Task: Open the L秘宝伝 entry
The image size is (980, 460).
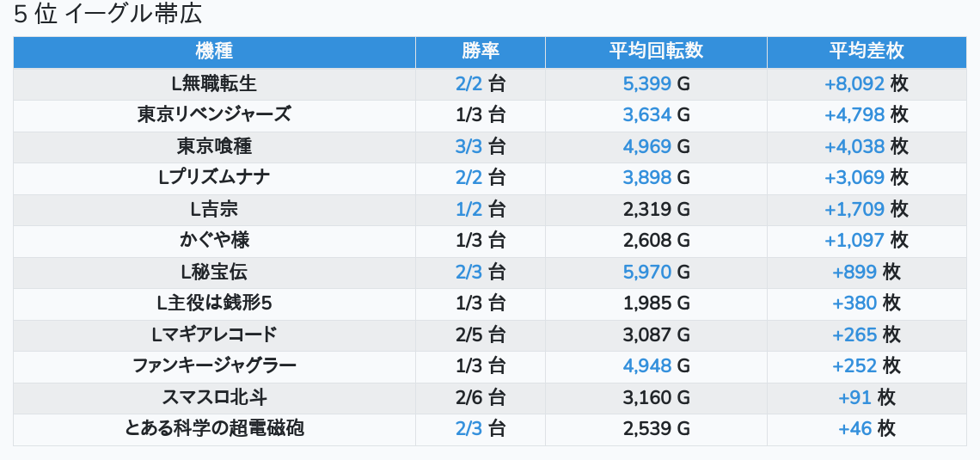Action: pyautogui.click(x=214, y=272)
